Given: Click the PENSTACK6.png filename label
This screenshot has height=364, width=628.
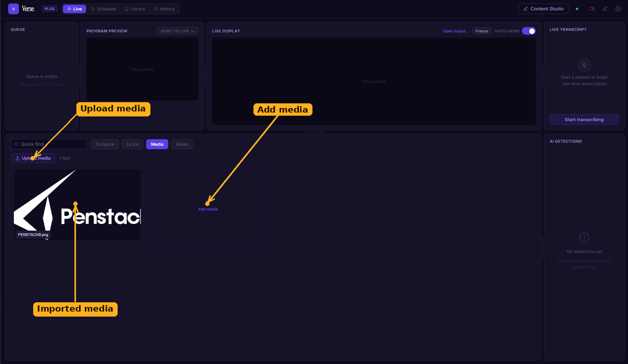Looking at the screenshot, I should click(33, 234).
